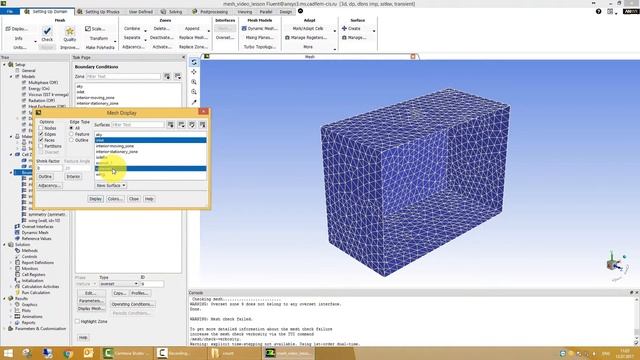Switch to Setting Up Physics tab

click(x=98, y=11)
